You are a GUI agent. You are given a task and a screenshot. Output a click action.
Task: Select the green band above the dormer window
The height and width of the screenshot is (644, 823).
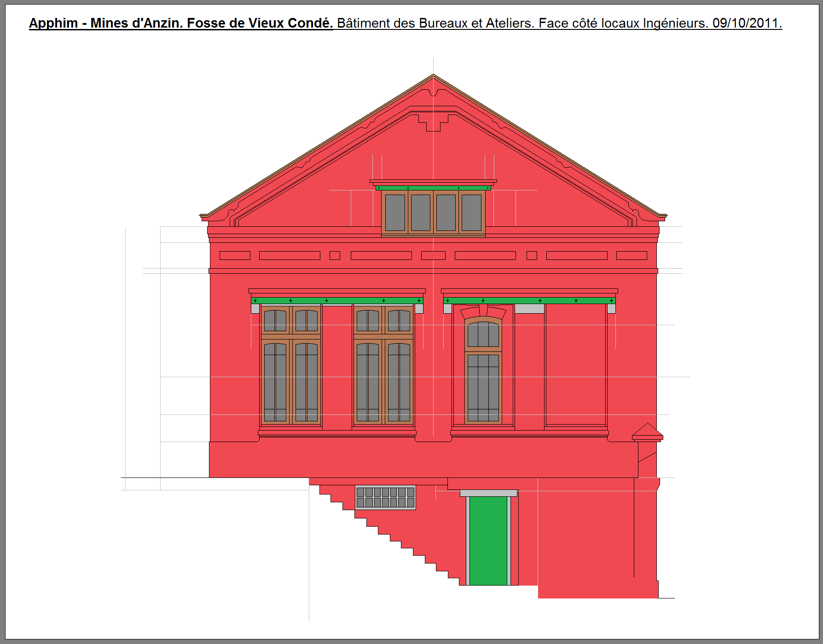433,188
